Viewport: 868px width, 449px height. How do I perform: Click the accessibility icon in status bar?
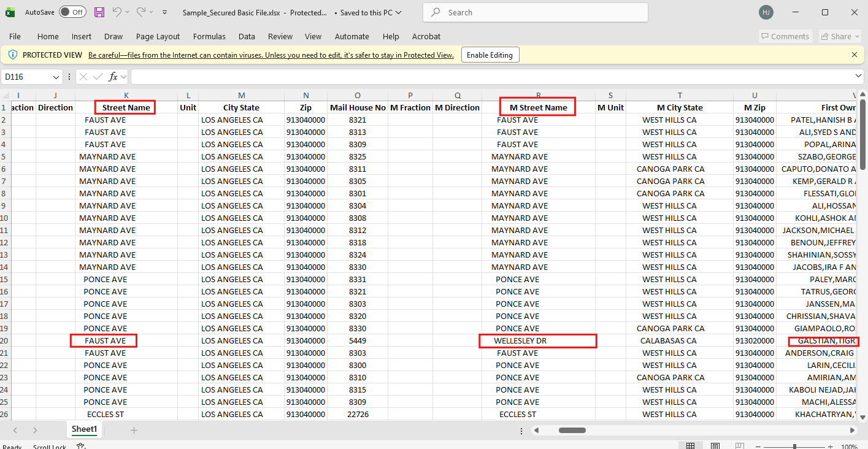point(80,446)
